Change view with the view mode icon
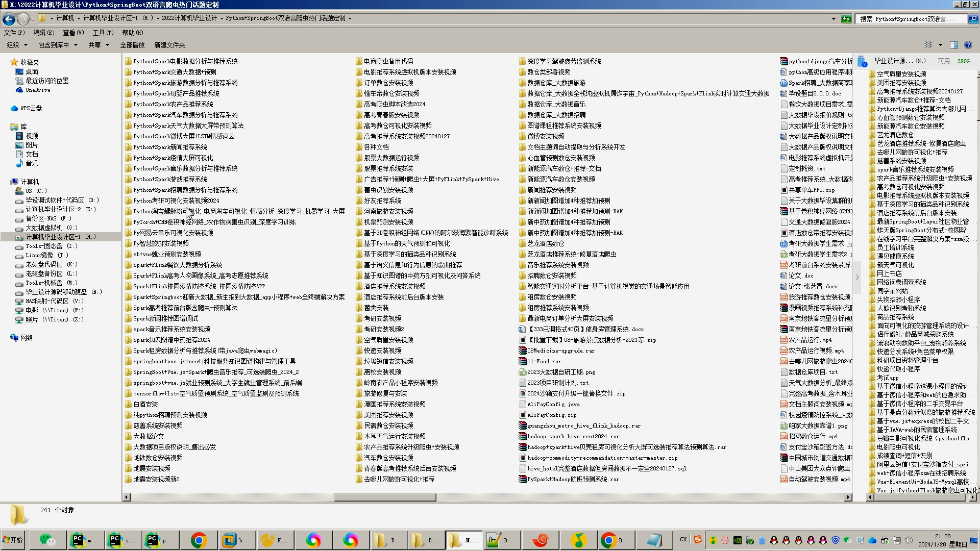Image resolution: width=980 pixels, height=551 pixels. (927, 45)
